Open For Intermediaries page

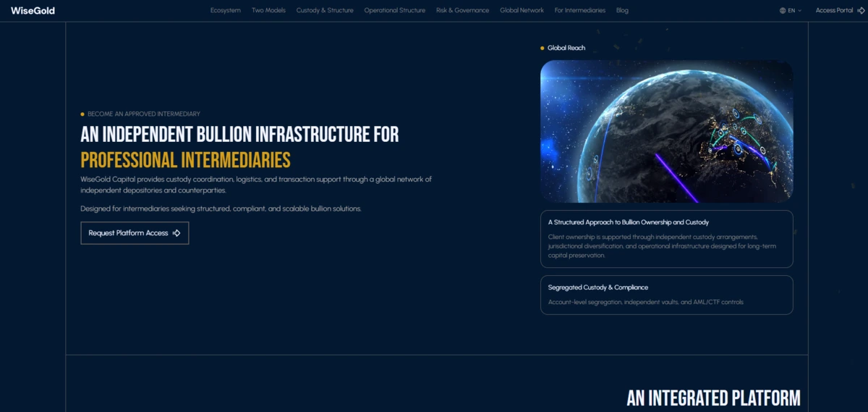click(x=580, y=11)
